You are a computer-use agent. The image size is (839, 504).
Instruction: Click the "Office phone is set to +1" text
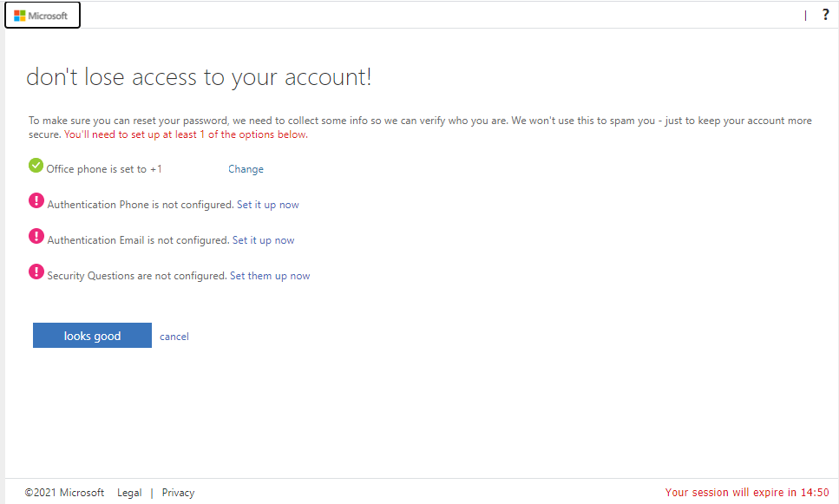pyautogui.click(x=104, y=169)
